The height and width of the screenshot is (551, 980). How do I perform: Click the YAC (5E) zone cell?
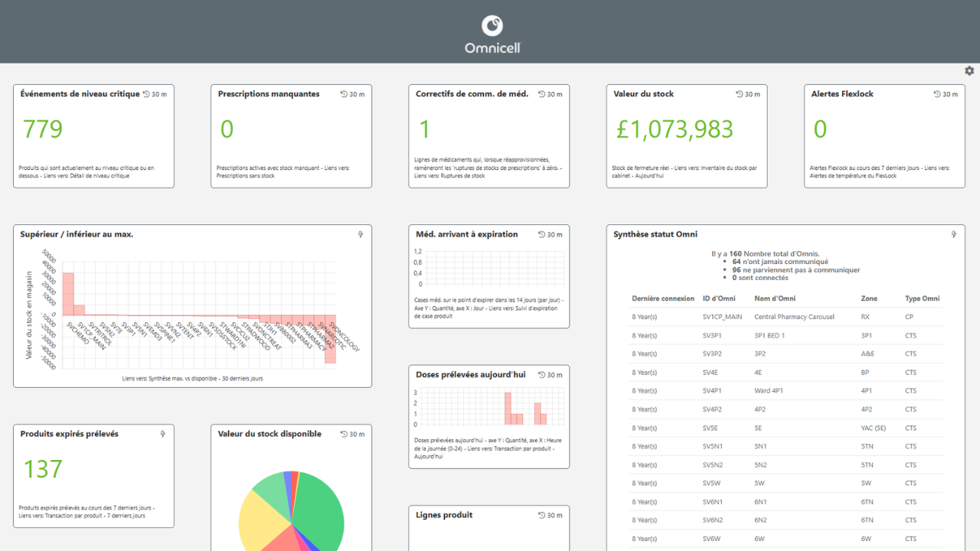pos(874,428)
